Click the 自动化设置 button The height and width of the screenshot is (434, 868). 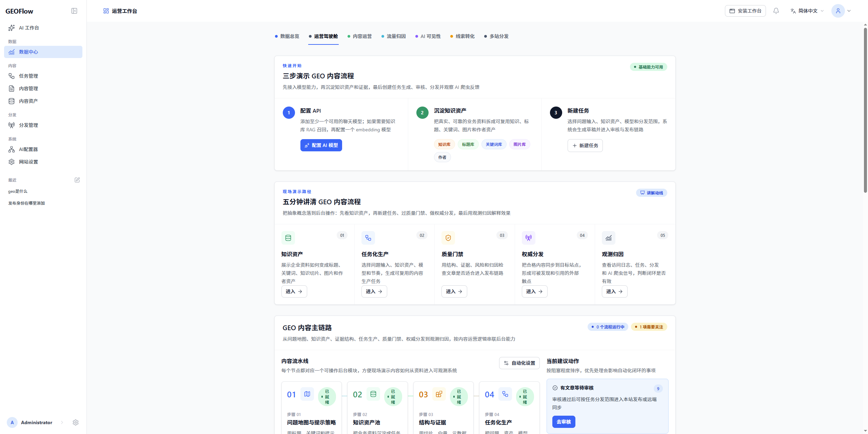click(519, 363)
